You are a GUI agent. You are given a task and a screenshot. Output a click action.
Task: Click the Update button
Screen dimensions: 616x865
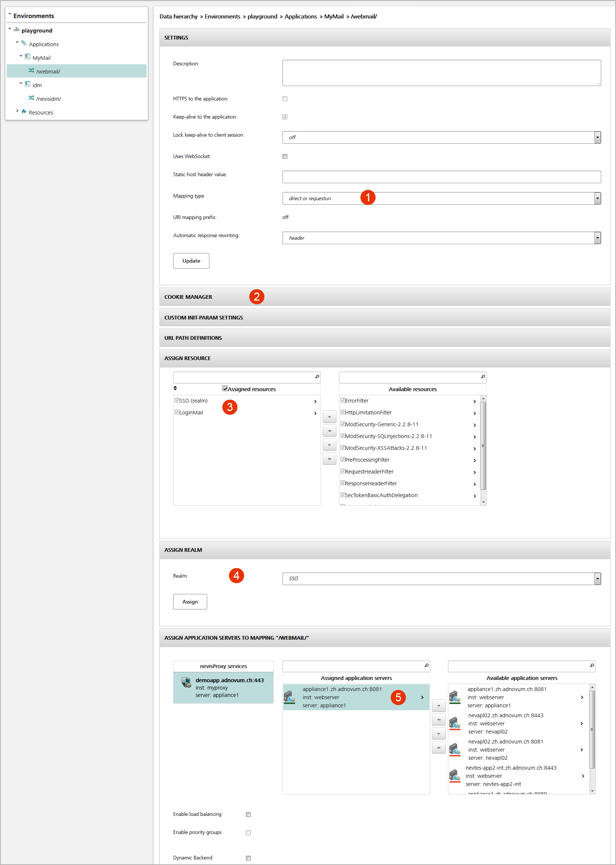coord(191,261)
